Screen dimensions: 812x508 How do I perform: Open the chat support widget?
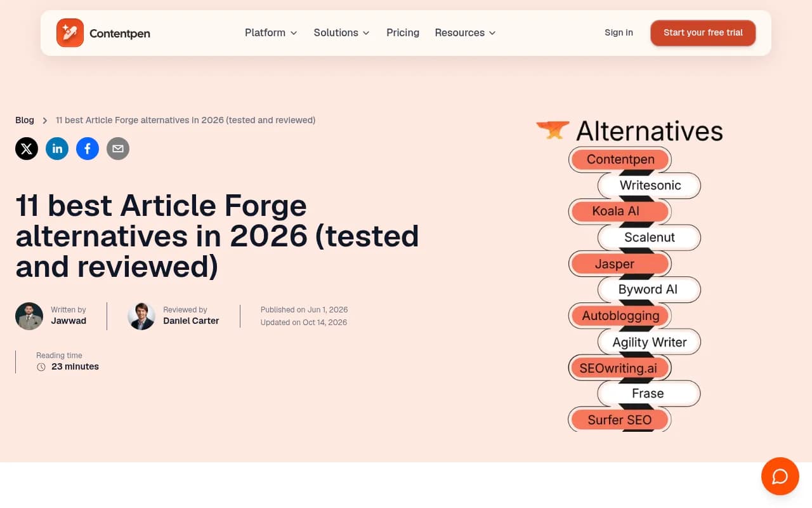coord(780,476)
